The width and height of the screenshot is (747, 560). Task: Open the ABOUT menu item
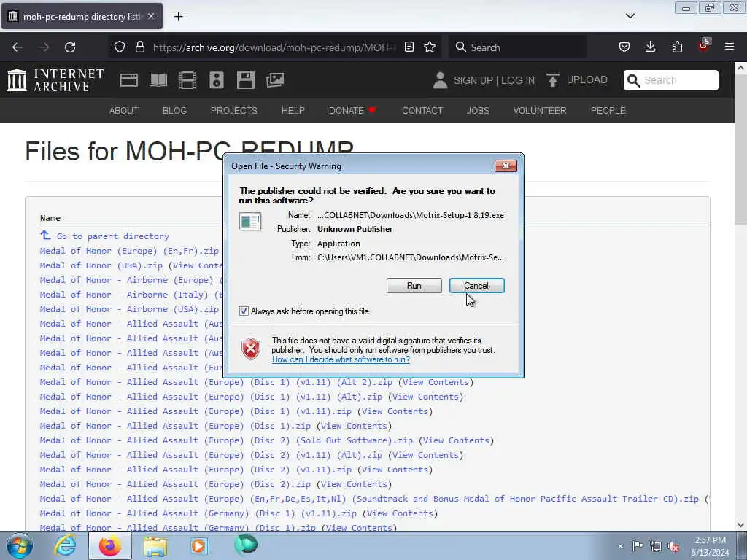coord(124,111)
